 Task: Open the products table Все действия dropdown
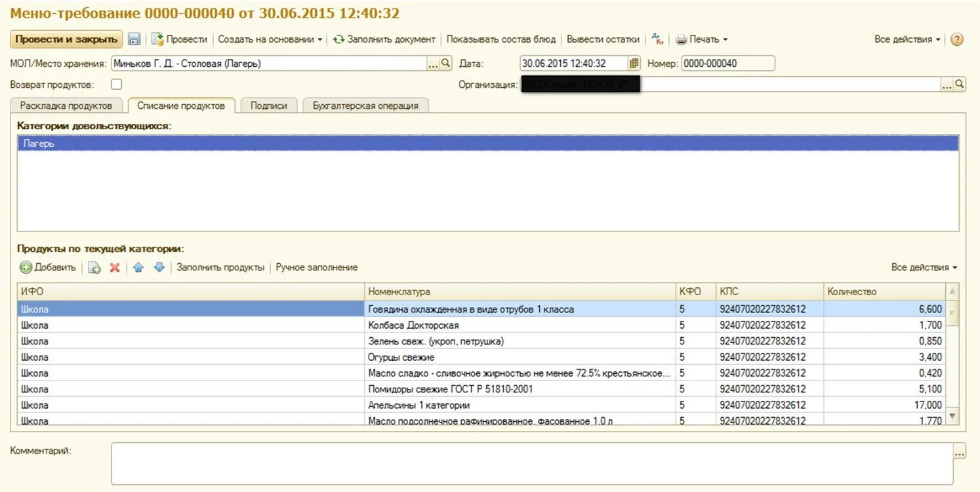click(924, 268)
